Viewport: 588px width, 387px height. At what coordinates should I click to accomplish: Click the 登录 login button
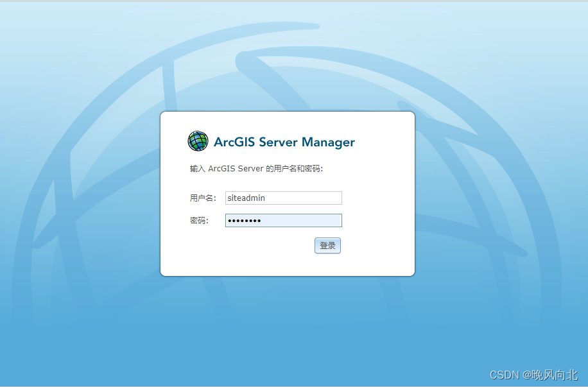327,245
